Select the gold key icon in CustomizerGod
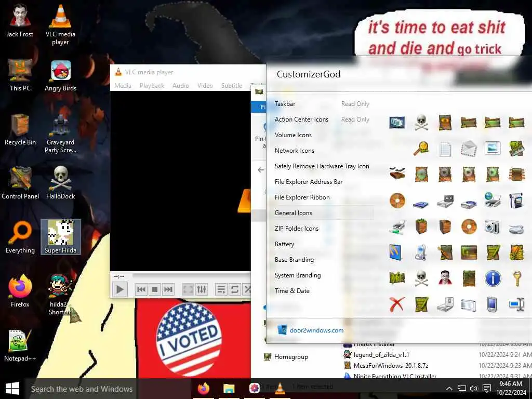 [517, 278]
